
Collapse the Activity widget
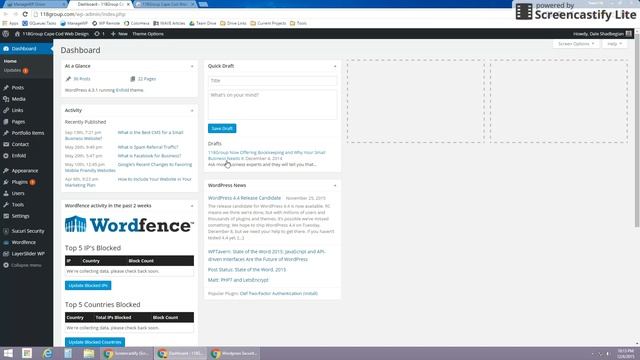tap(192, 111)
